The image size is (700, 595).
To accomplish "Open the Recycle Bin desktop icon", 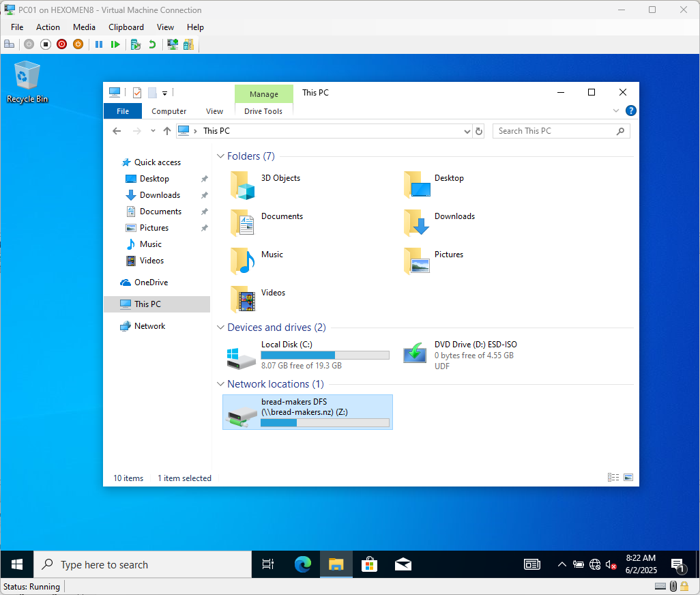I will (27, 82).
